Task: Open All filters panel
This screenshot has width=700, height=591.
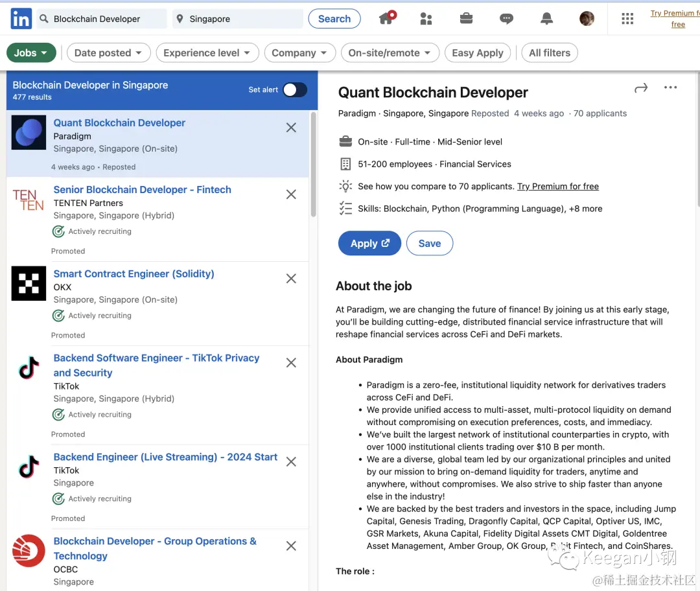Action: tap(550, 52)
